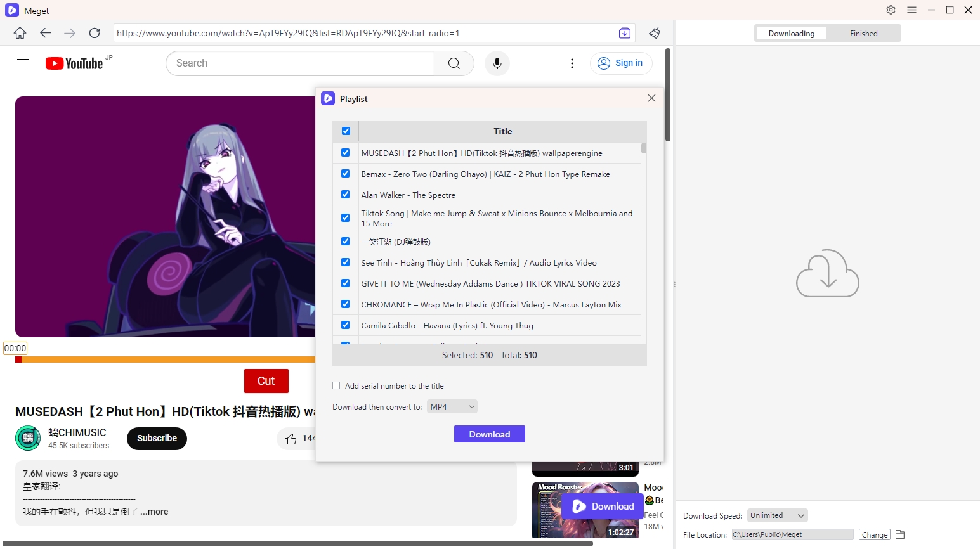Screen dimensions: 980x549
Task: Click the Title column header
Action: click(502, 131)
